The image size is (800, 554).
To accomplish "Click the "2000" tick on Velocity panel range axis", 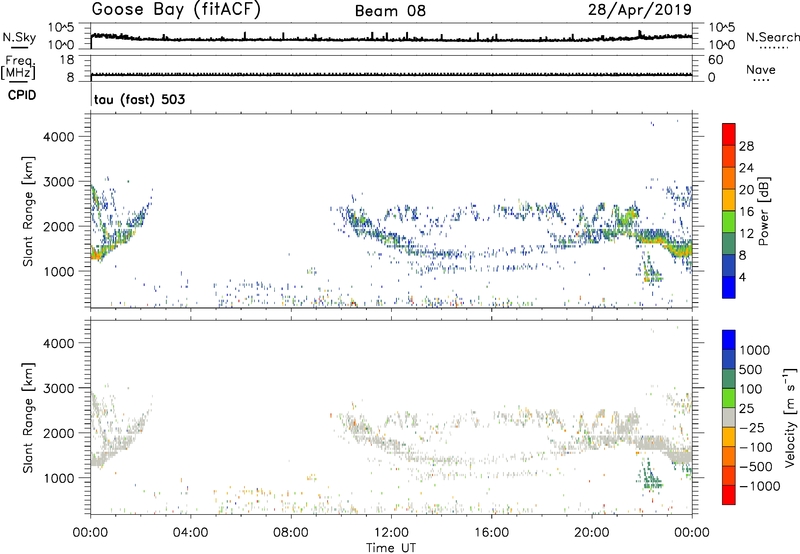I will coord(58,433).
